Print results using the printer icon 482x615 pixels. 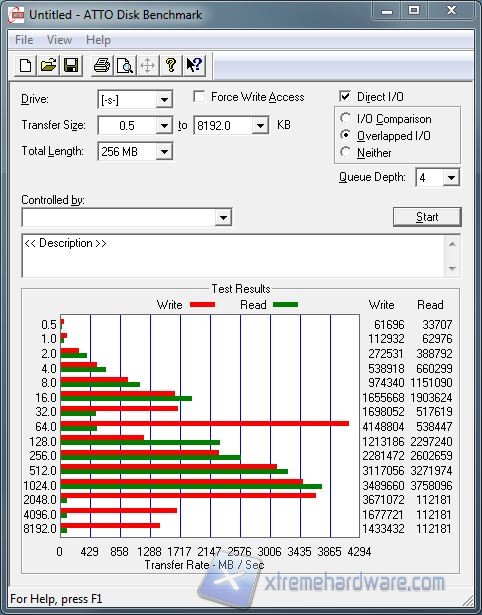[102, 65]
